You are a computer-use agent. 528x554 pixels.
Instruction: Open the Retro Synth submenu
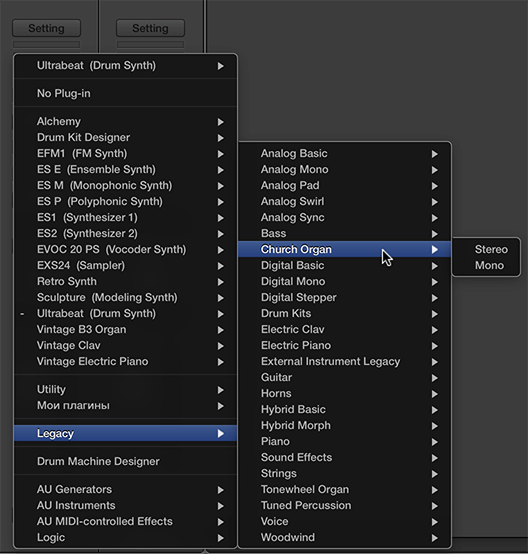(125, 282)
